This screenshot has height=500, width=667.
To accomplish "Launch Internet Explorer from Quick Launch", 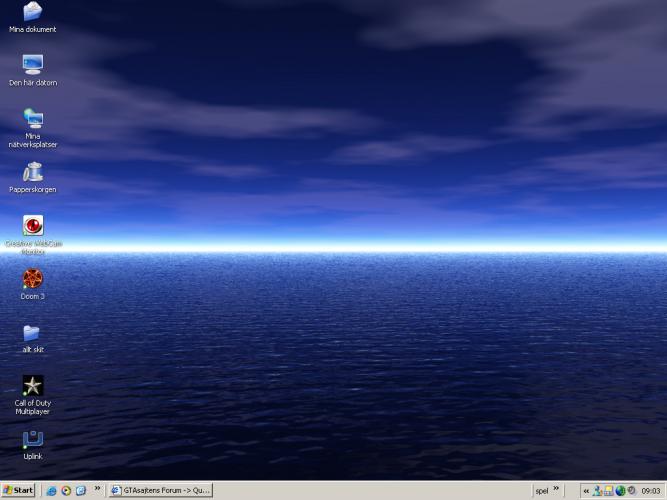I will pyautogui.click(x=51, y=490).
